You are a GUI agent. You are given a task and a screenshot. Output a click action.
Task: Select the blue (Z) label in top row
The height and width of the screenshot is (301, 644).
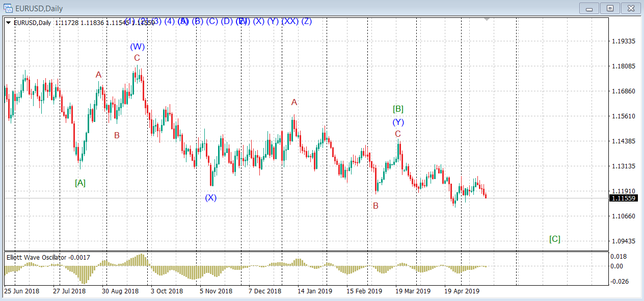point(306,21)
